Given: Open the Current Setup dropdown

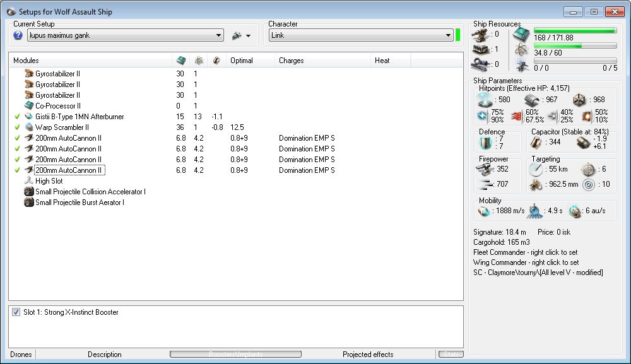Looking at the screenshot, I should [218, 35].
